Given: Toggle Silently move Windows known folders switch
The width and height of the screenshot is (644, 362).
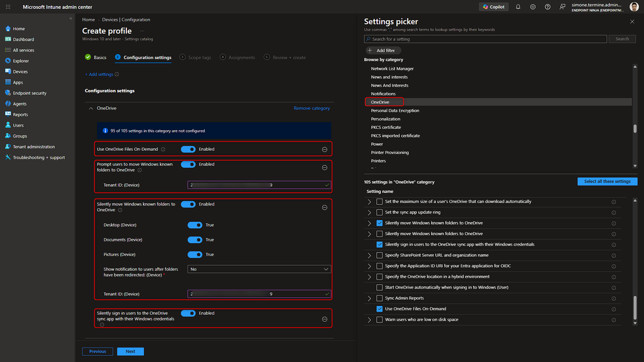Looking at the screenshot, I should pos(188,204).
